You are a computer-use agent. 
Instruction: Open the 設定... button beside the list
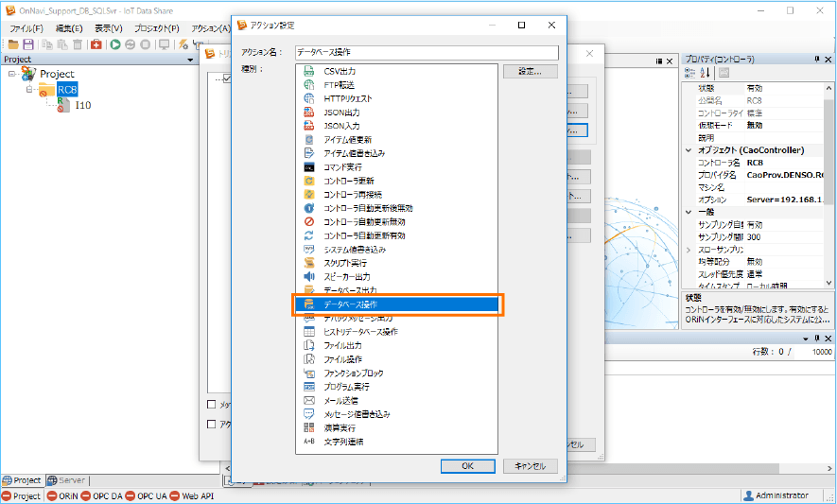[530, 71]
